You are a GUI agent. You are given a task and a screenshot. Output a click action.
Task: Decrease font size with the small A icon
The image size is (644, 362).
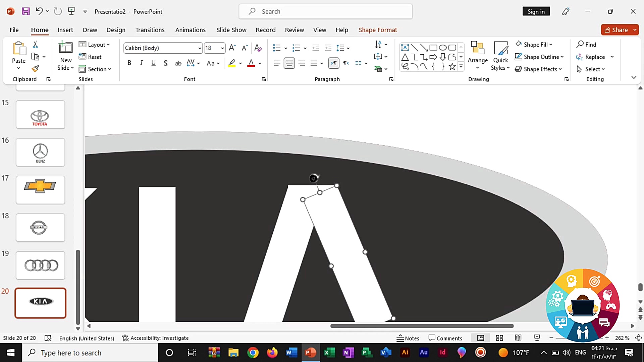click(x=245, y=48)
